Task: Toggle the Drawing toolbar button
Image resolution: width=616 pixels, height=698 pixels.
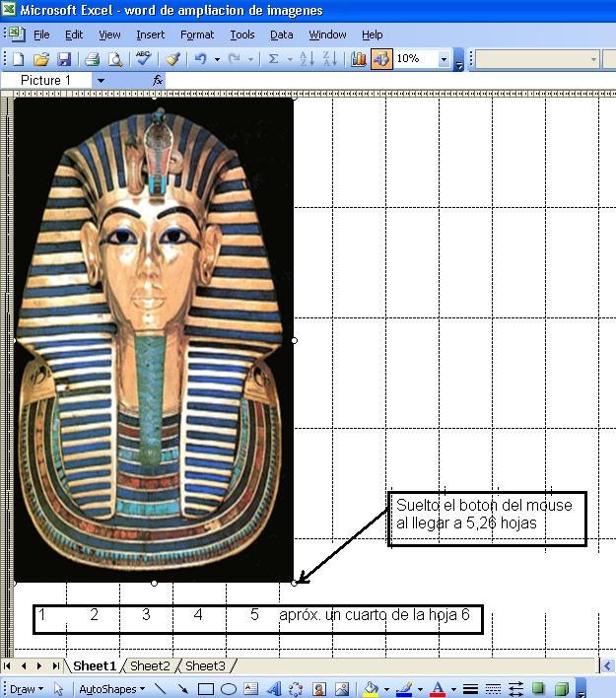Action: pyautogui.click(x=381, y=59)
